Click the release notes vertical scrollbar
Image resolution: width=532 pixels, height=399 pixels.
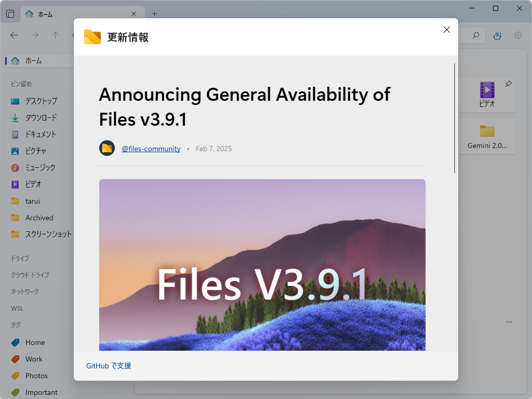(x=455, y=118)
